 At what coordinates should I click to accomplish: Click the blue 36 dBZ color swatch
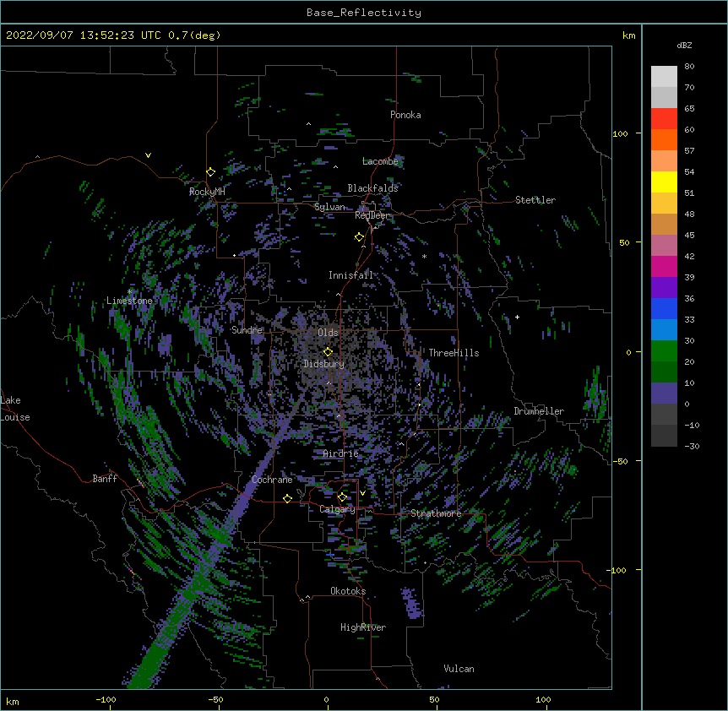(x=664, y=308)
